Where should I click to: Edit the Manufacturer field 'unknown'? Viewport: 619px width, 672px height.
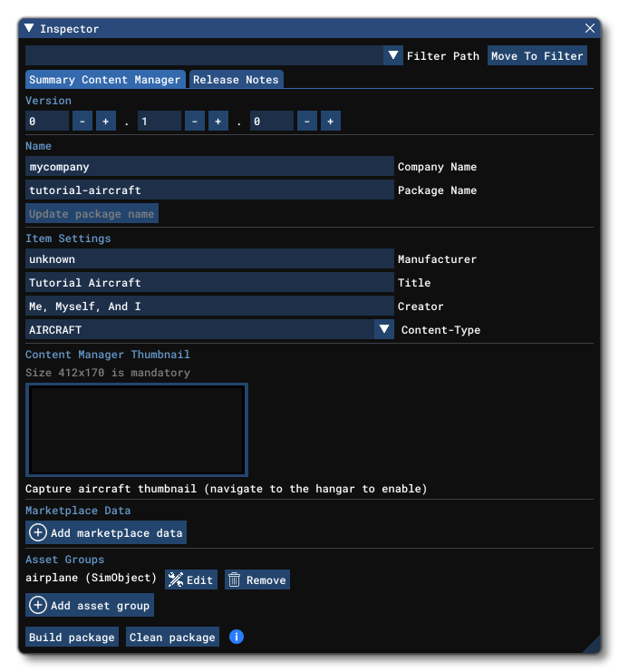tap(209, 258)
